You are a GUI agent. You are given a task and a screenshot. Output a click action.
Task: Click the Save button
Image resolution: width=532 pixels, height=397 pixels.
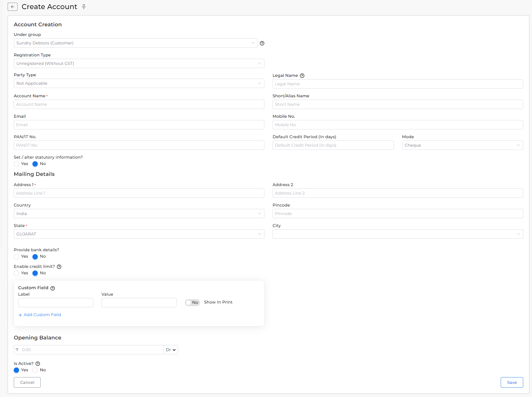pos(512,382)
